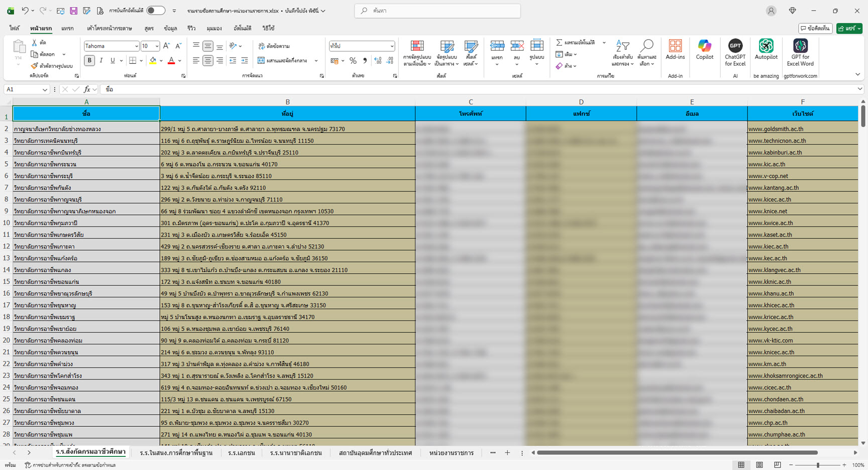Click the แชร์ share button
Image resolution: width=868 pixels, height=470 pixels.
[849, 29]
